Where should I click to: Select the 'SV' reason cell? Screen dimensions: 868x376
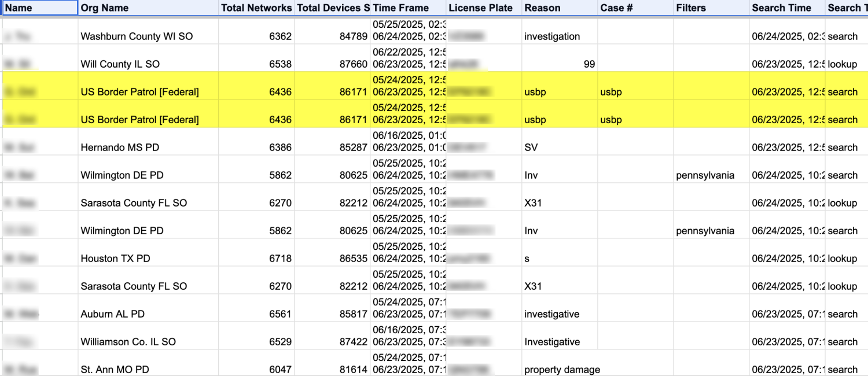tap(560, 142)
